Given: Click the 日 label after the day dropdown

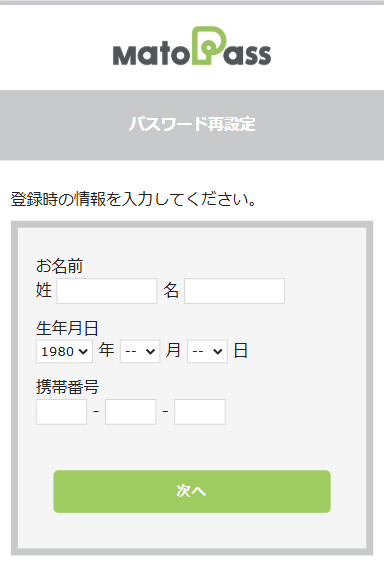Looking at the screenshot, I should tap(241, 350).
